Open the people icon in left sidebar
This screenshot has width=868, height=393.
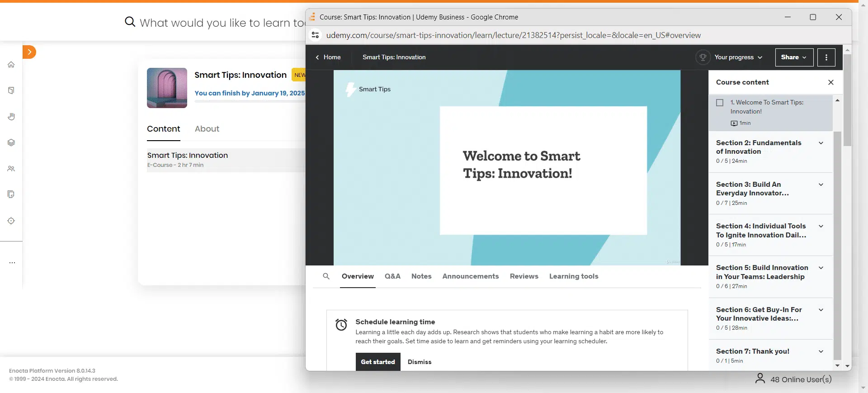[x=11, y=169]
